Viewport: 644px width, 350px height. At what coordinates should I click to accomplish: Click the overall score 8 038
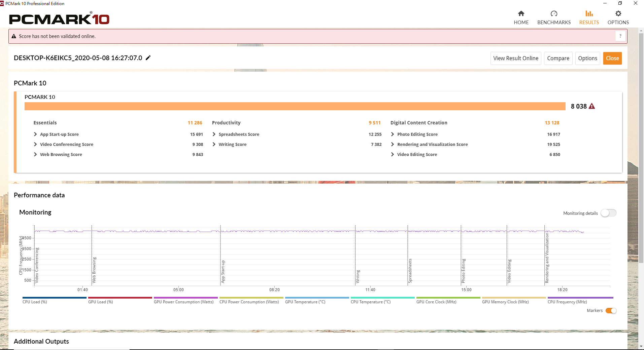[x=579, y=106]
